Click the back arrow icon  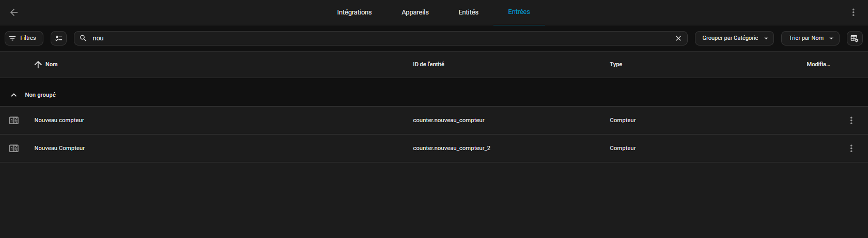tap(14, 12)
